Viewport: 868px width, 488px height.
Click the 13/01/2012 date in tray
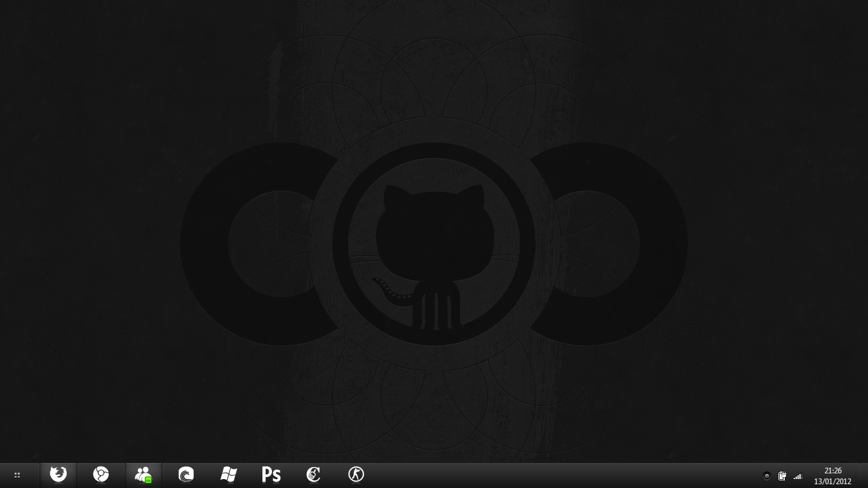tap(832, 482)
